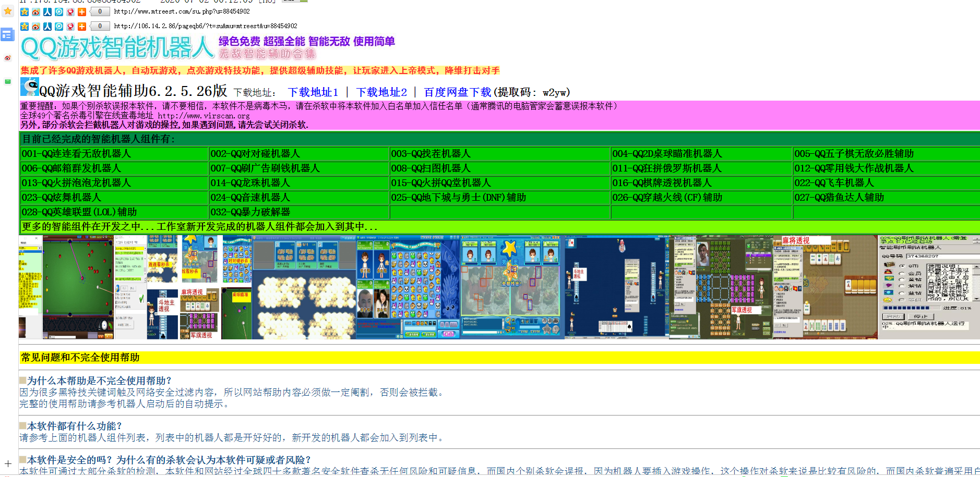Viewport: 980px width, 477px height.
Task: Click the FAQ heading 为什么本帮助是不完全使用帮助?
Action: (x=99, y=381)
